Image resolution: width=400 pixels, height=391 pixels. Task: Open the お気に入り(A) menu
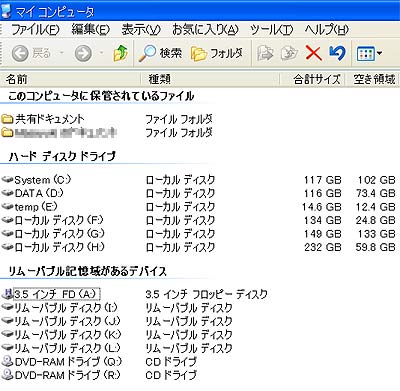coord(205,30)
